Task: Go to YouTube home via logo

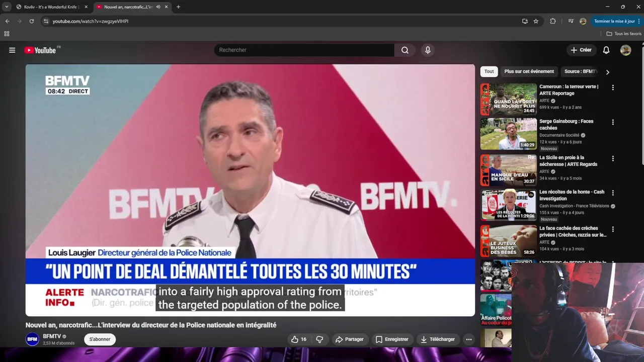Action: (x=40, y=50)
